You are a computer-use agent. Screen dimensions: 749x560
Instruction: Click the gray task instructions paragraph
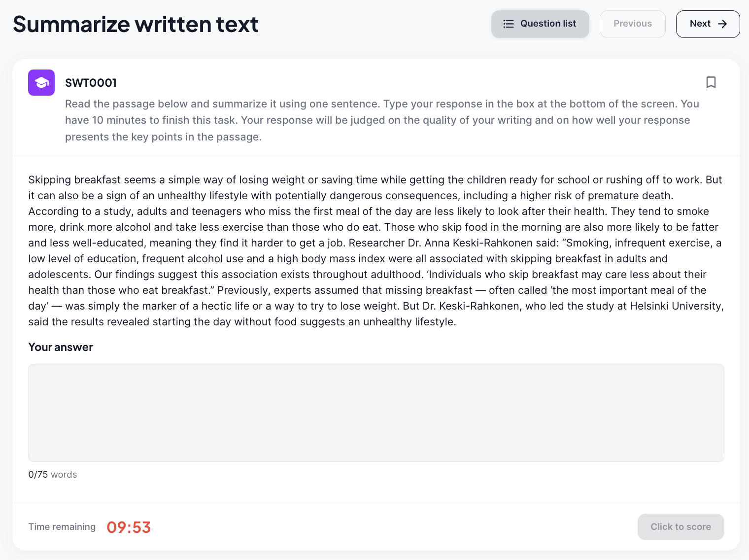382,120
